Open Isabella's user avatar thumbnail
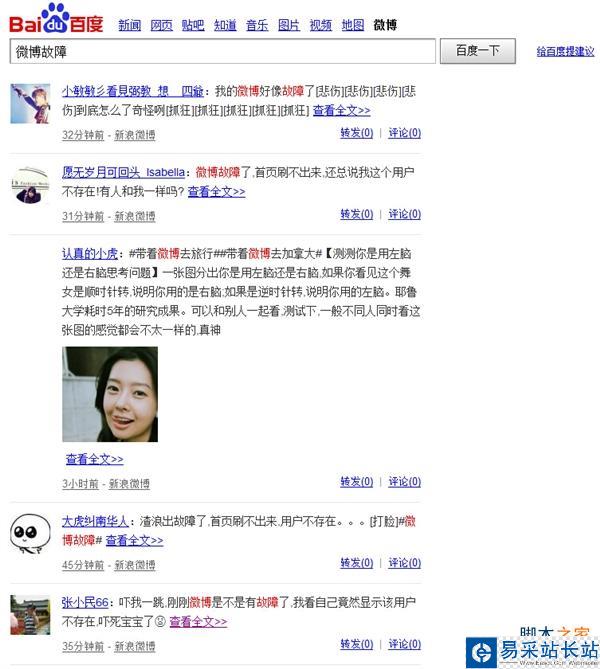This screenshot has height=669, width=600. 30,185
